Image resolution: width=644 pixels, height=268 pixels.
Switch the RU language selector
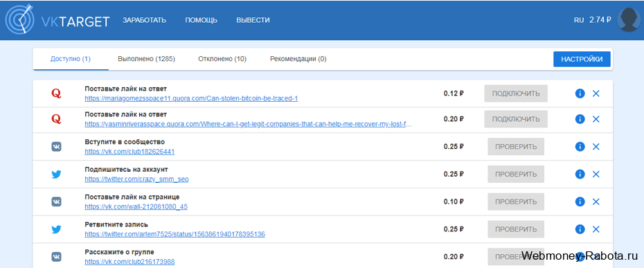[x=579, y=19]
